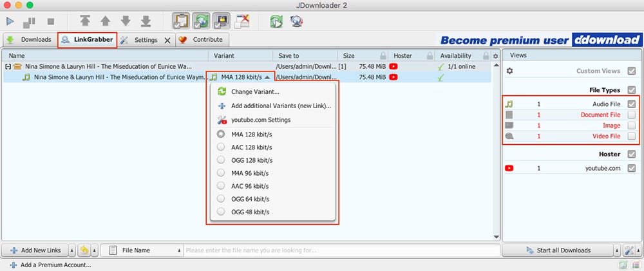Screen dimensions: 644x271
Task: Enable the Video File checkbox
Action: tap(632, 136)
